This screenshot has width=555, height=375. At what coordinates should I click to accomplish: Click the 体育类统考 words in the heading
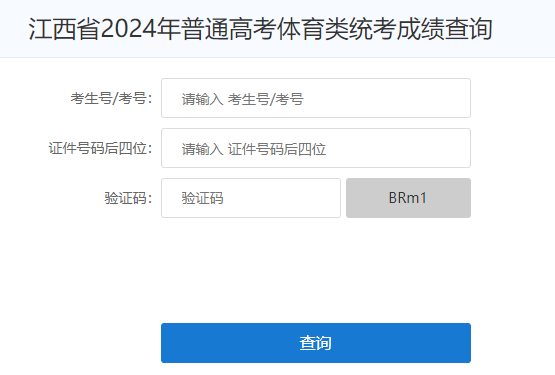pyautogui.click(x=336, y=29)
